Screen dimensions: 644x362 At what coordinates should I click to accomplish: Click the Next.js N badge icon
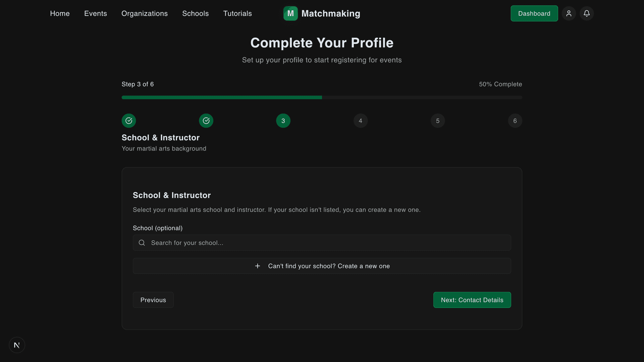(17, 345)
